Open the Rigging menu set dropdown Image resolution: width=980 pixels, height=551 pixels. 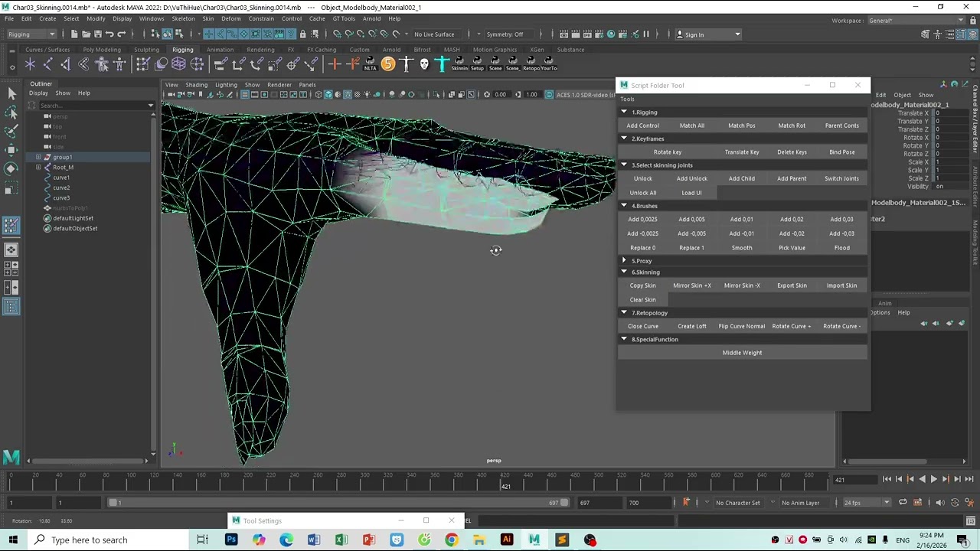click(x=31, y=34)
